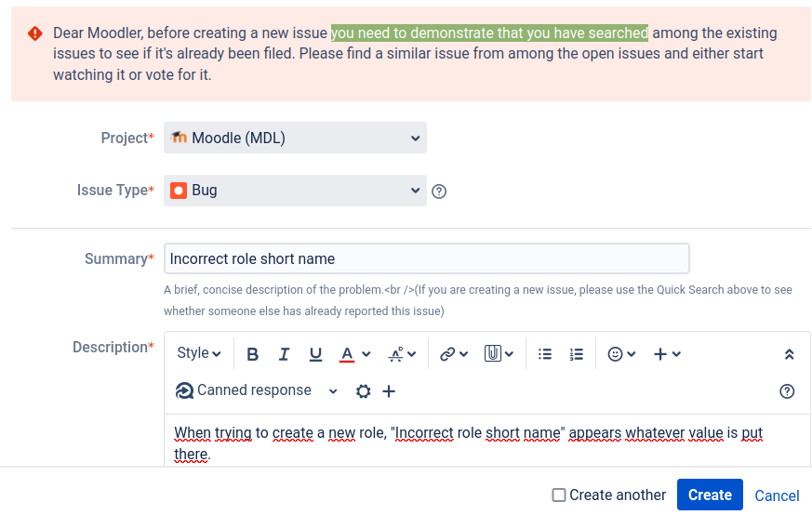
Task: Click the "Issue Type" field label
Action: coord(113,190)
